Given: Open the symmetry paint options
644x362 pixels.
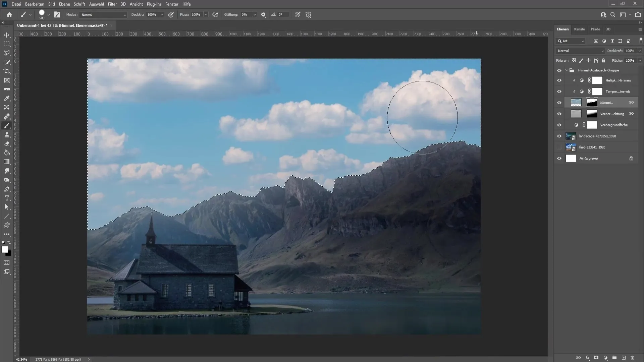Looking at the screenshot, I should [x=309, y=15].
